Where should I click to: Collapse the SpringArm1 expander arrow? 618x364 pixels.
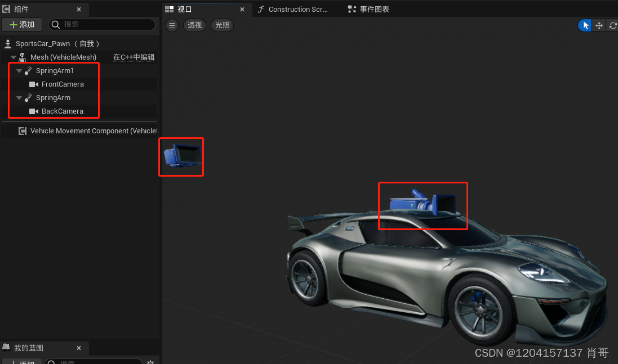(19, 71)
